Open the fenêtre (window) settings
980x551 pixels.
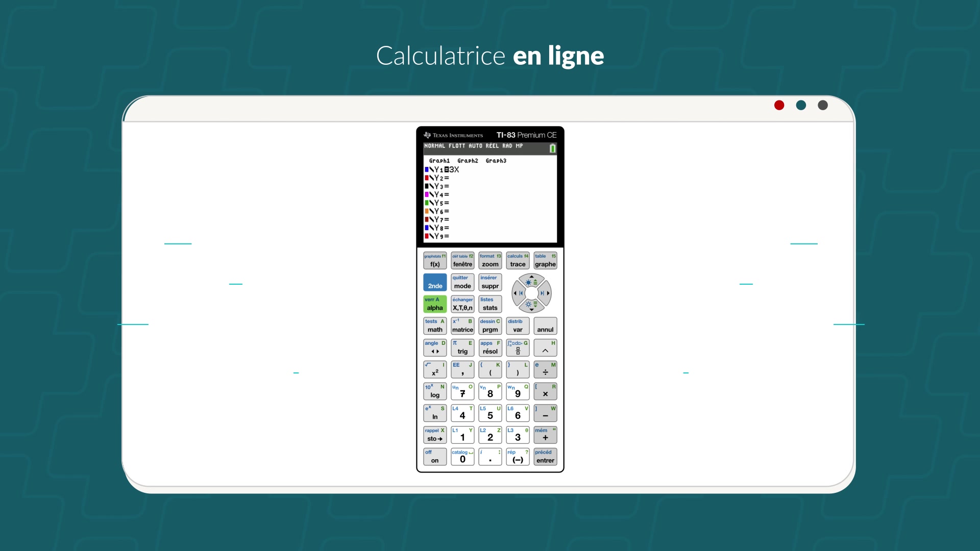coord(462,261)
